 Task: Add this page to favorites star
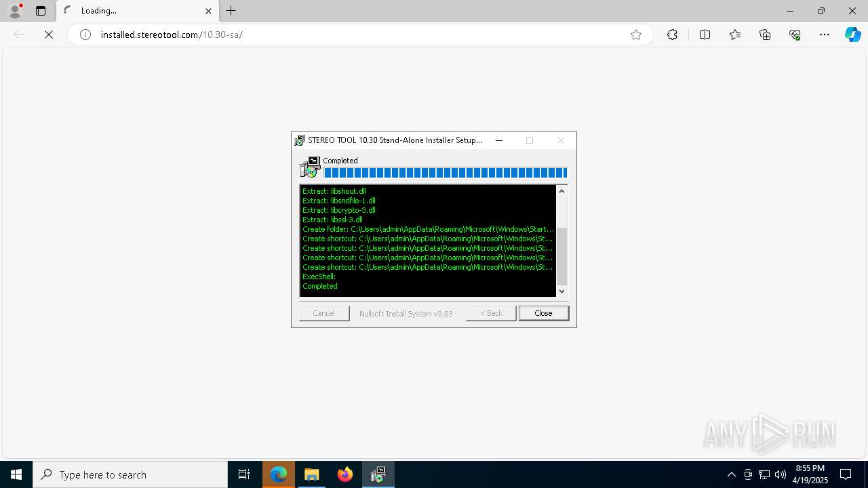(x=636, y=35)
